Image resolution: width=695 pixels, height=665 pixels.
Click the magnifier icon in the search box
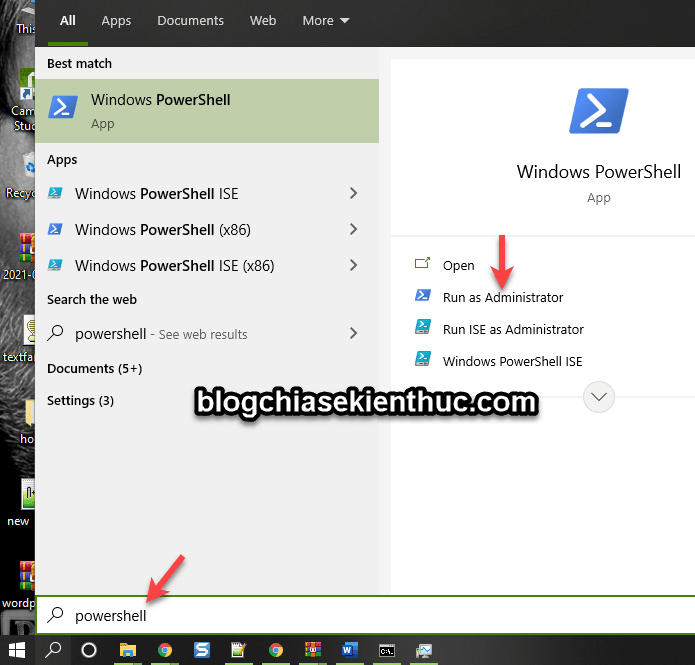click(x=55, y=614)
